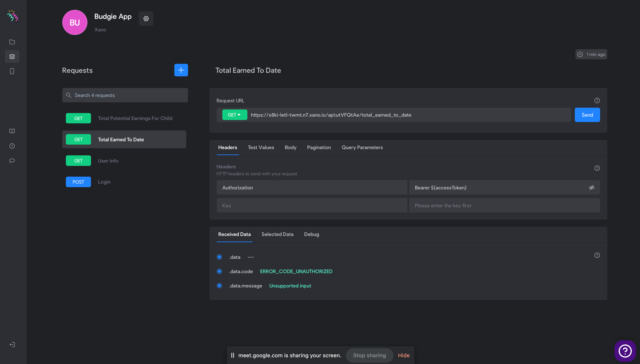This screenshot has width=640, height=364.
Task: Open the purple help widget button
Action: pos(625,351)
